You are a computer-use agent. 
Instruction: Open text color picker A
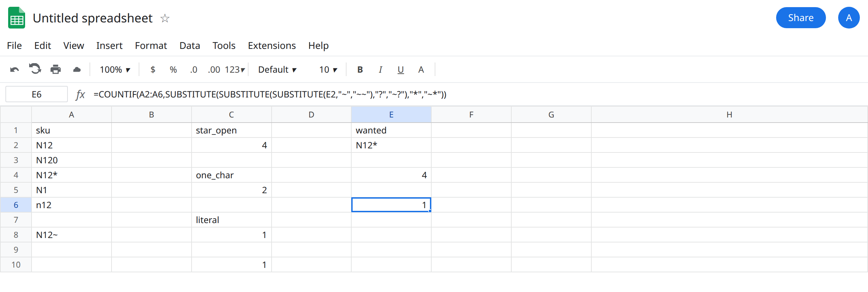coord(421,70)
